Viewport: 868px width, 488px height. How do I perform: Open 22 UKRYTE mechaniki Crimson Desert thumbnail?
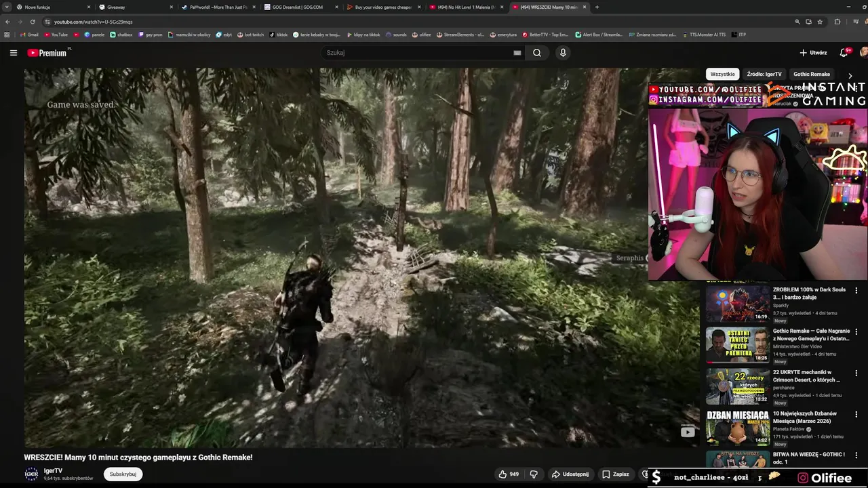(738, 386)
